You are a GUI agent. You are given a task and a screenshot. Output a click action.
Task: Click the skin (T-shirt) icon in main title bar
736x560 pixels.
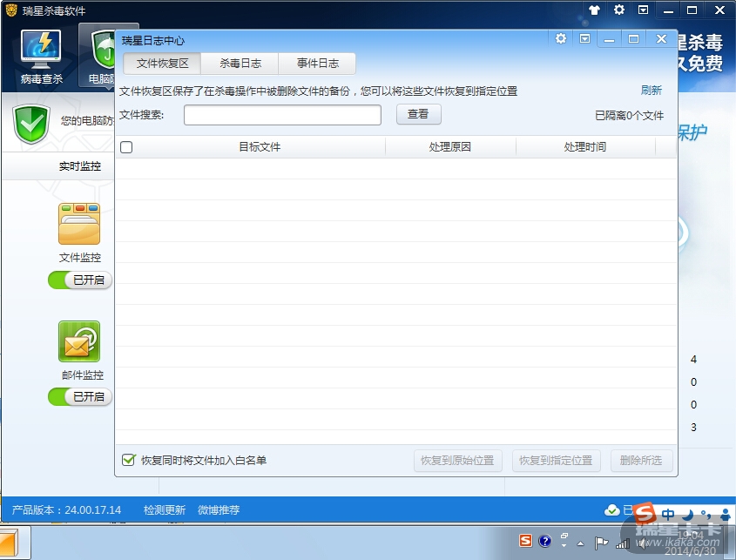click(x=594, y=10)
